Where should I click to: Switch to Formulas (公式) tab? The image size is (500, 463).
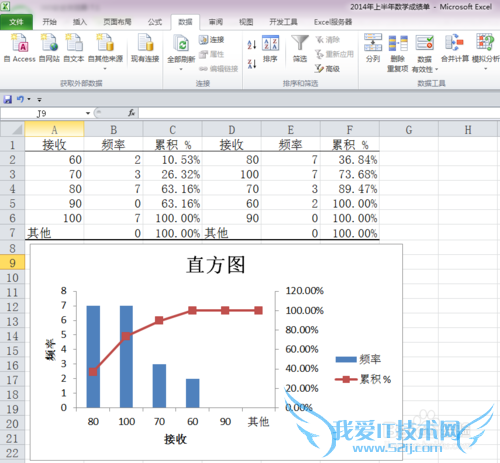coord(155,22)
